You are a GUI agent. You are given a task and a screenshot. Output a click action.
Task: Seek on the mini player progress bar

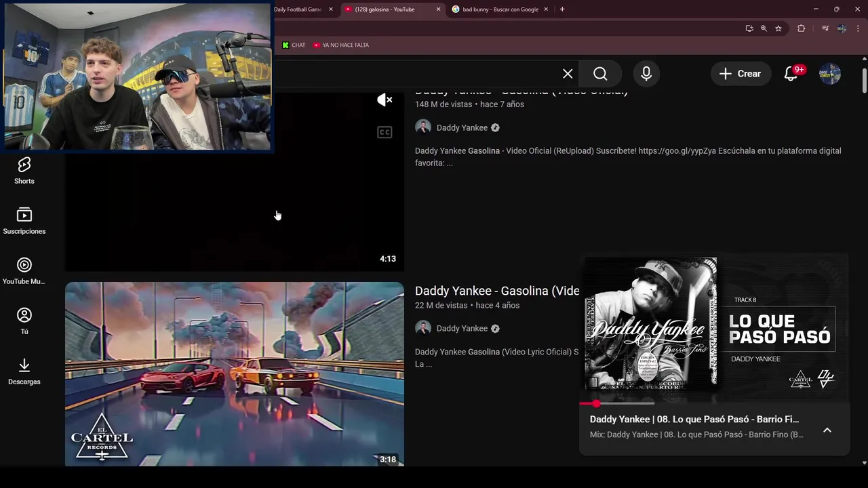714,403
